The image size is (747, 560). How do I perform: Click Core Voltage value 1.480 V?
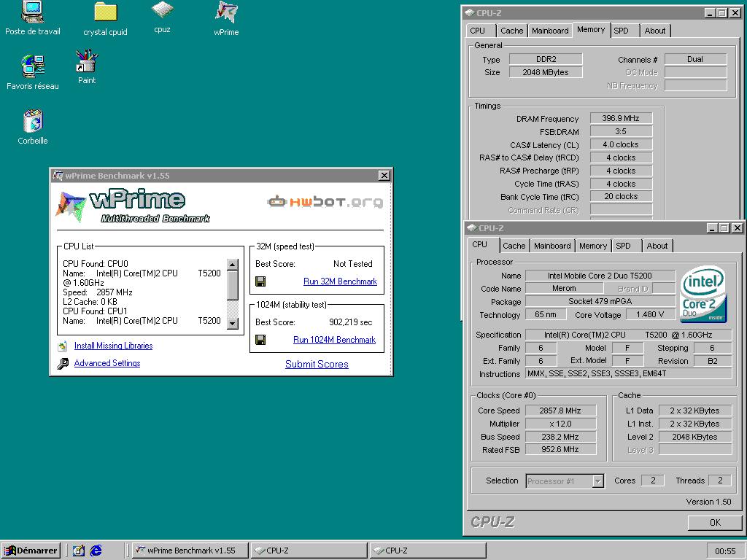650,314
